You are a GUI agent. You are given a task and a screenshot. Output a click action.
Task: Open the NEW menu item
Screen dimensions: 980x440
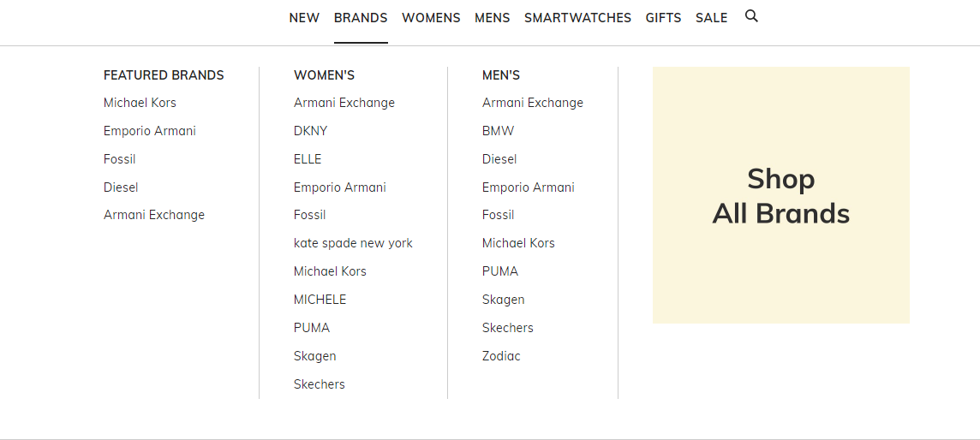304,18
